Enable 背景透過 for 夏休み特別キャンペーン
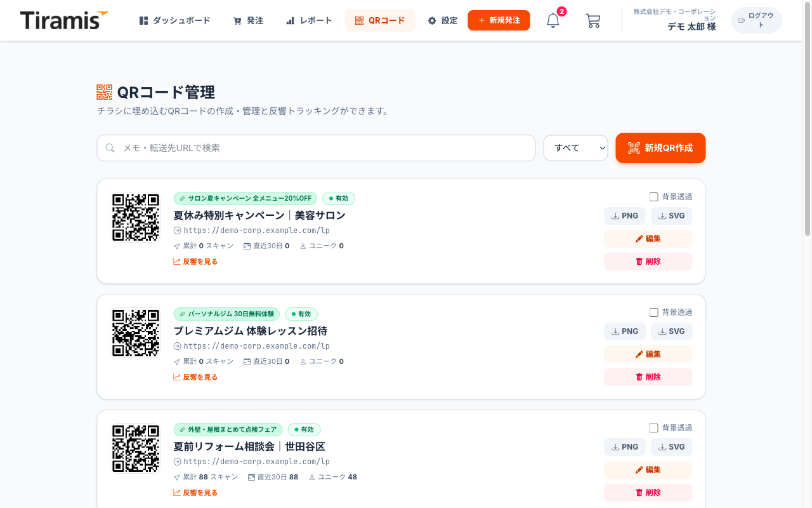The image size is (812, 508). (x=654, y=197)
